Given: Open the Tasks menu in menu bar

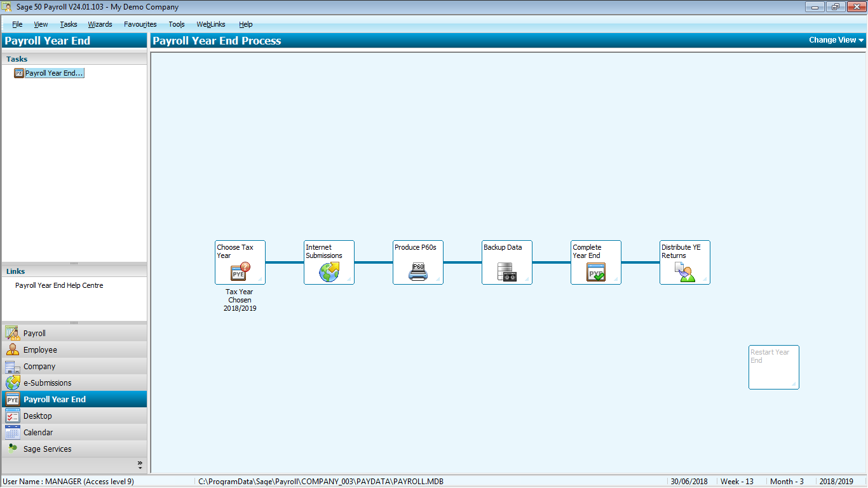Looking at the screenshot, I should pos(69,24).
